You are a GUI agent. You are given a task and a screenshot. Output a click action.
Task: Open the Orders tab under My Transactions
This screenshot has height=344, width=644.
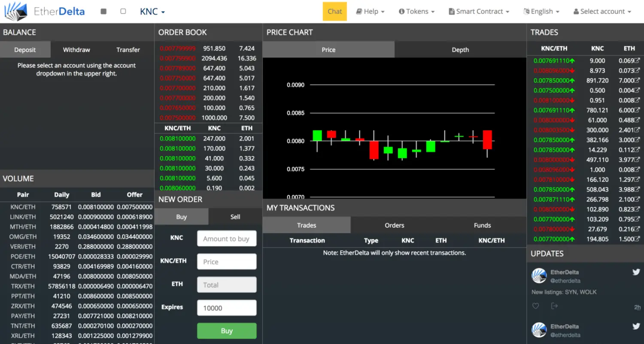[x=394, y=225]
